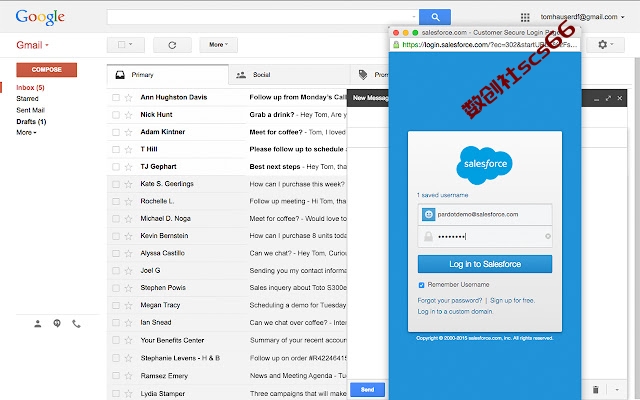Viewport: 640px width, 400px height.
Task: Star the Adam Kintner email
Action: (129, 132)
